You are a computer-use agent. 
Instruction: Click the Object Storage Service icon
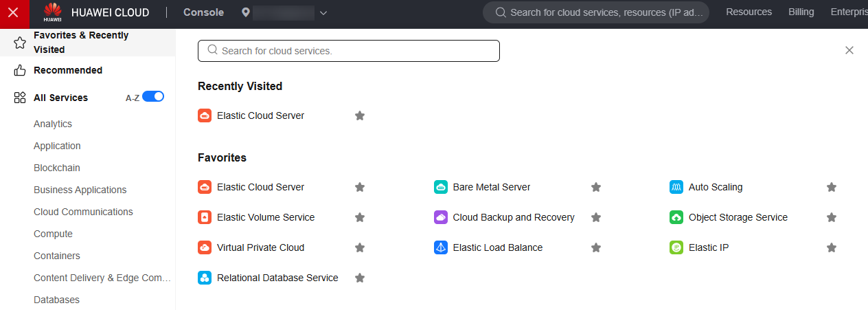click(x=676, y=217)
